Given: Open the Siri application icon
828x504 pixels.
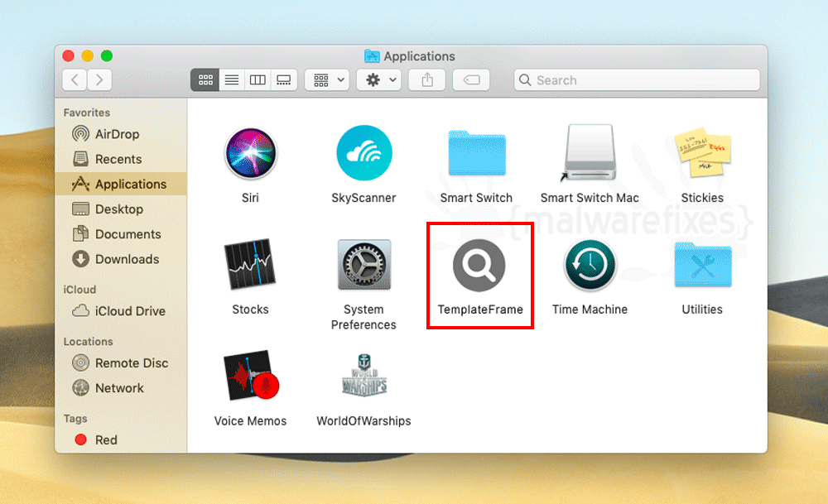Looking at the screenshot, I should coord(250,153).
